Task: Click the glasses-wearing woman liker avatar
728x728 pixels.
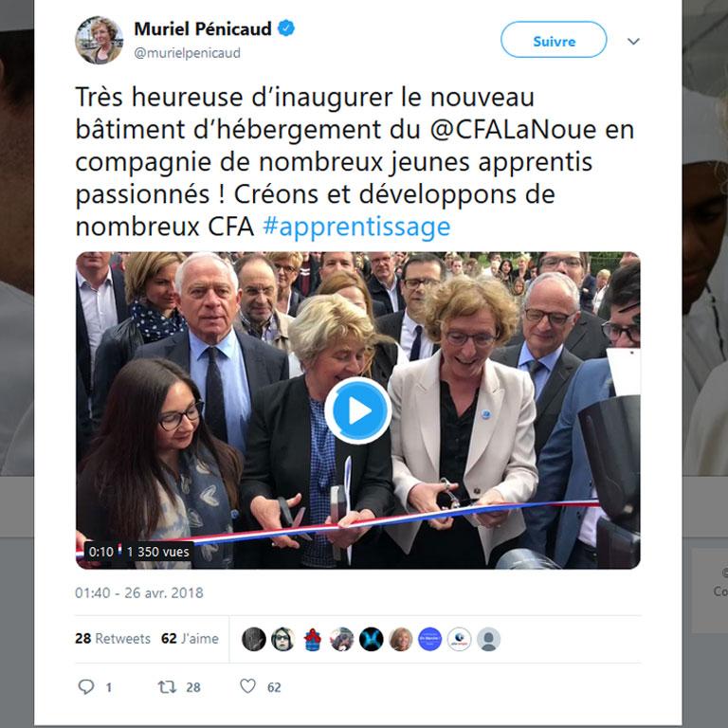Action: coord(282,639)
